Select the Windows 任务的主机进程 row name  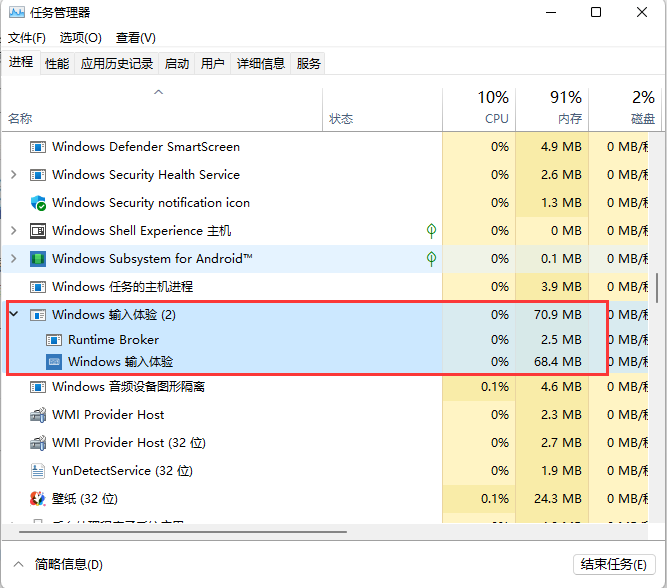coord(123,287)
